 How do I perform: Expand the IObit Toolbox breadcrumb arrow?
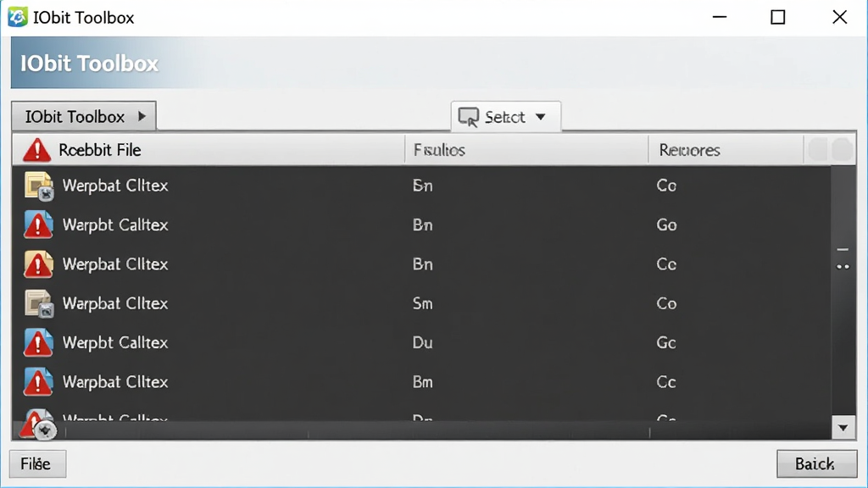click(142, 116)
